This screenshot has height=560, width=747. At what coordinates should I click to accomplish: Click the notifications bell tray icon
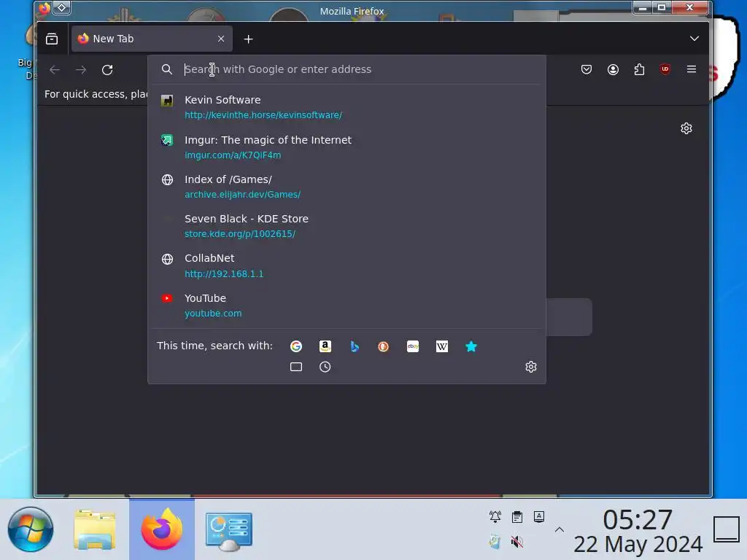pyautogui.click(x=495, y=517)
